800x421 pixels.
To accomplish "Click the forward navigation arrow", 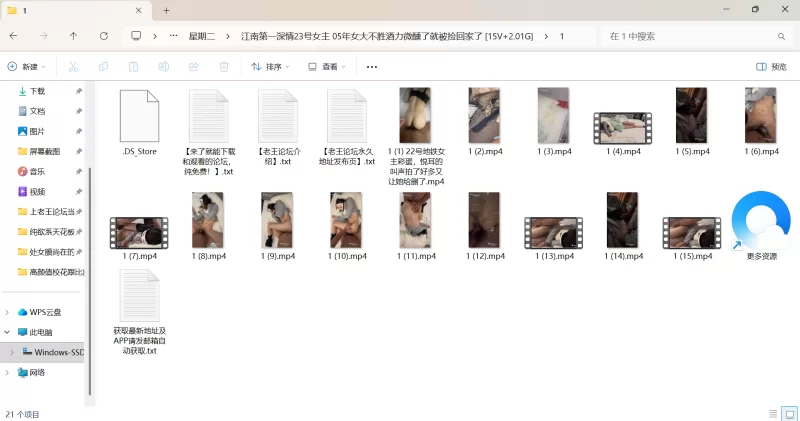I will coord(44,36).
